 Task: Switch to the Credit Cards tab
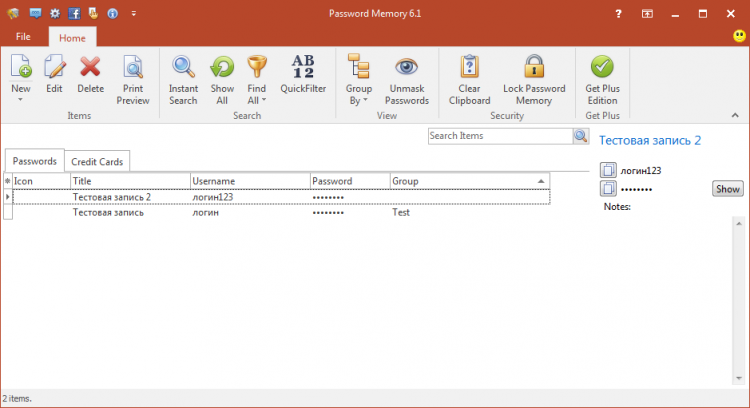pos(97,162)
